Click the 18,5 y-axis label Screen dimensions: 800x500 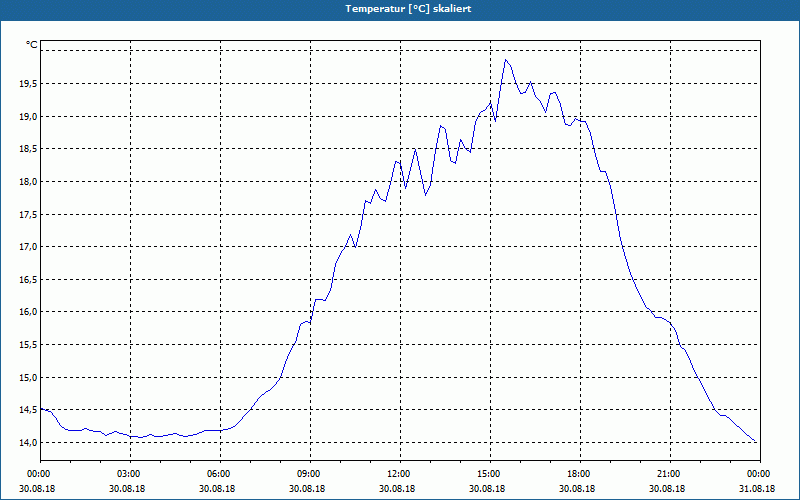pyautogui.click(x=29, y=149)
